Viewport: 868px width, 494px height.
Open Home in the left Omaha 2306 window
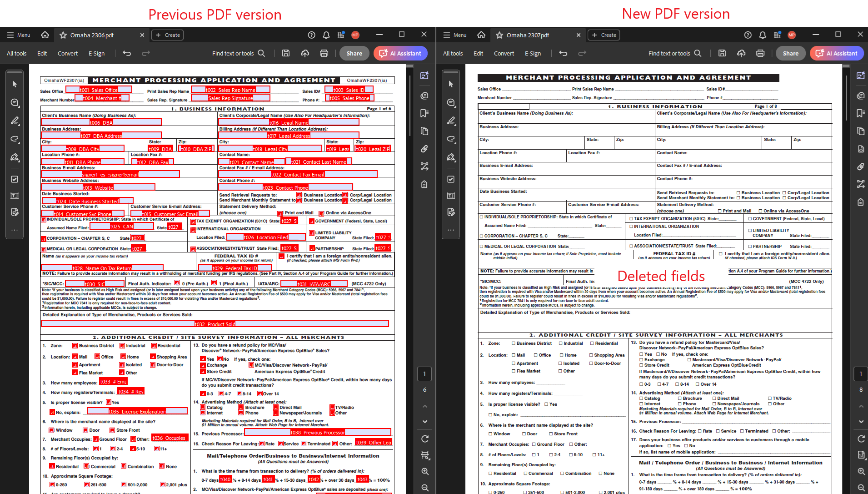coord(45,35)
